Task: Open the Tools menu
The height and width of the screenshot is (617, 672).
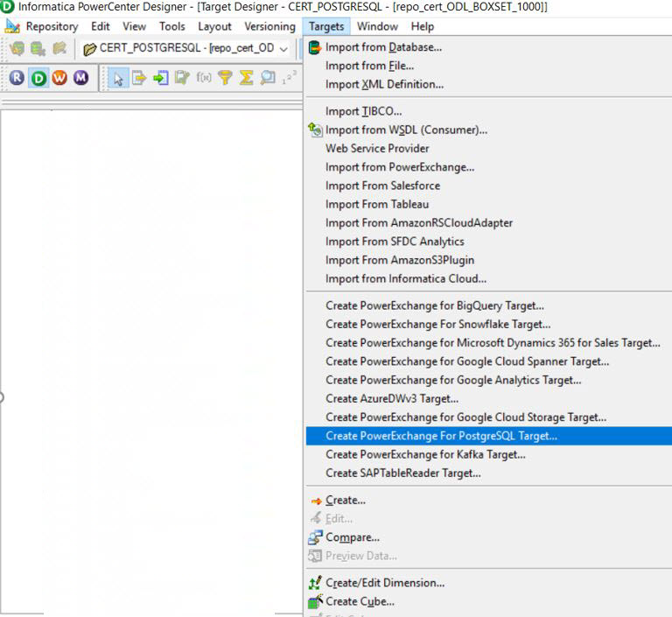Action: pos(171,26)
